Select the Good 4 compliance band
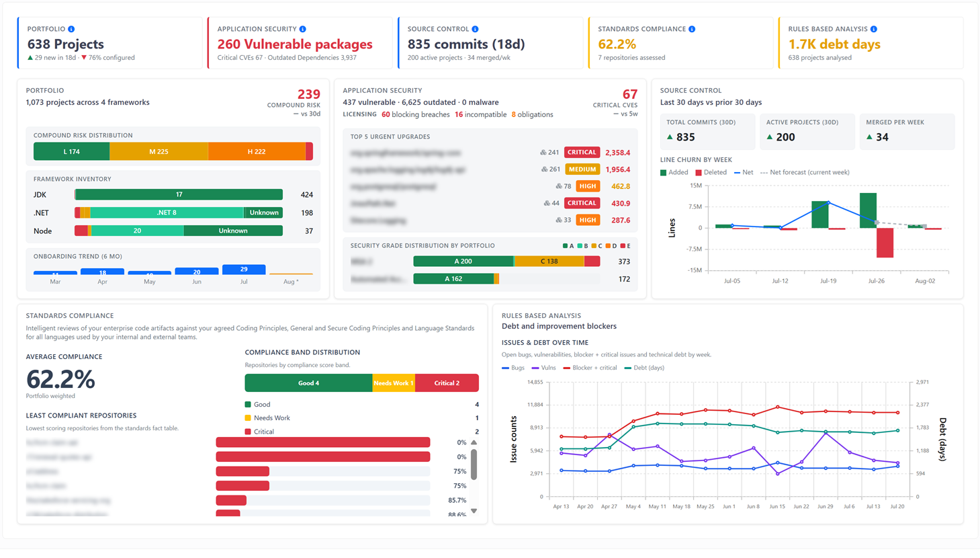 [x=308, y=383]
